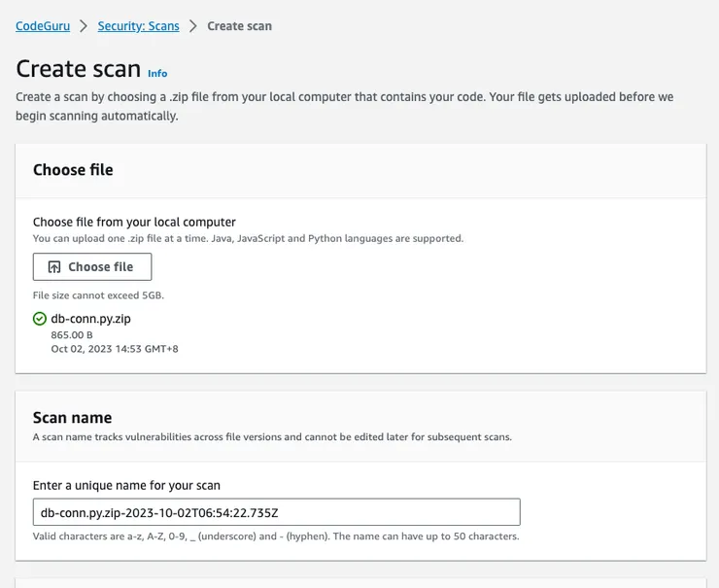Viewport: 719px width, 588px height.
Task: Click the breadcrumb chevron after Security: Scans
Action: click(193, 26)
